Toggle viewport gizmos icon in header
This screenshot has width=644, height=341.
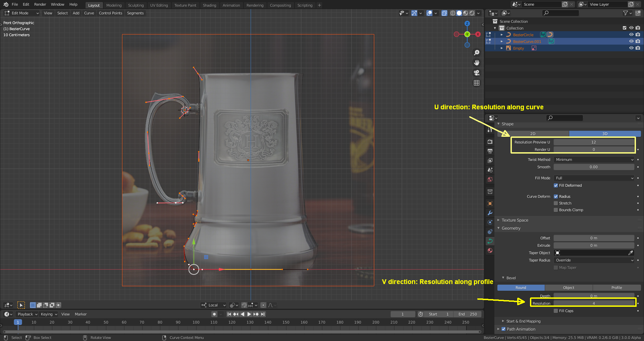coord(414,13)
